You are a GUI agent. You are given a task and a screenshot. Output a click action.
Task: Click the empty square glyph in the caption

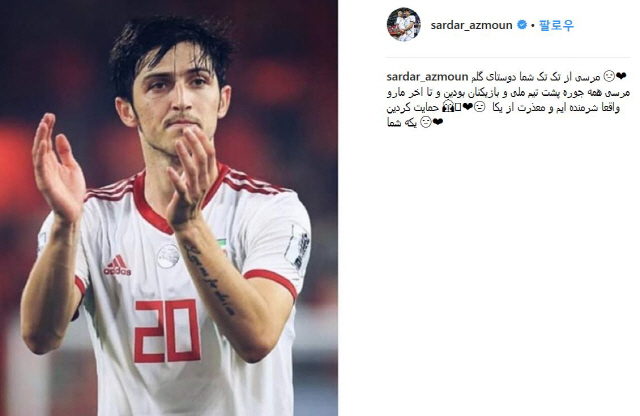coord(458,107)
